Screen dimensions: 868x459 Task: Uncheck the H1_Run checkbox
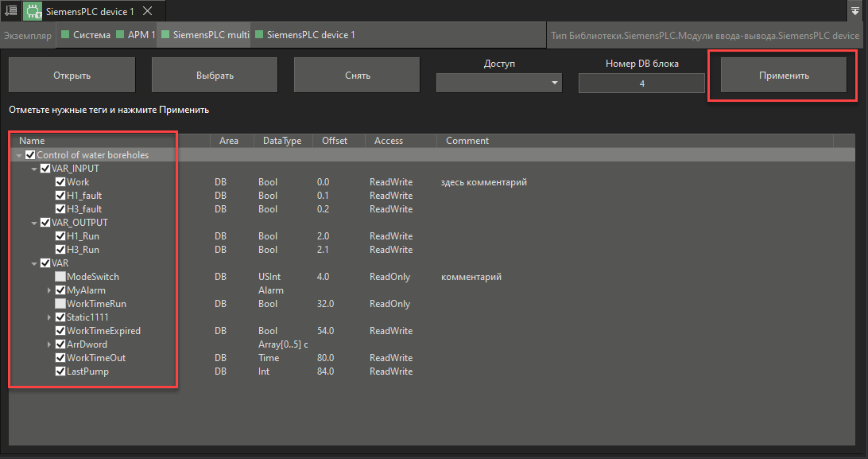pyautogui.click(x=60, y=236)
